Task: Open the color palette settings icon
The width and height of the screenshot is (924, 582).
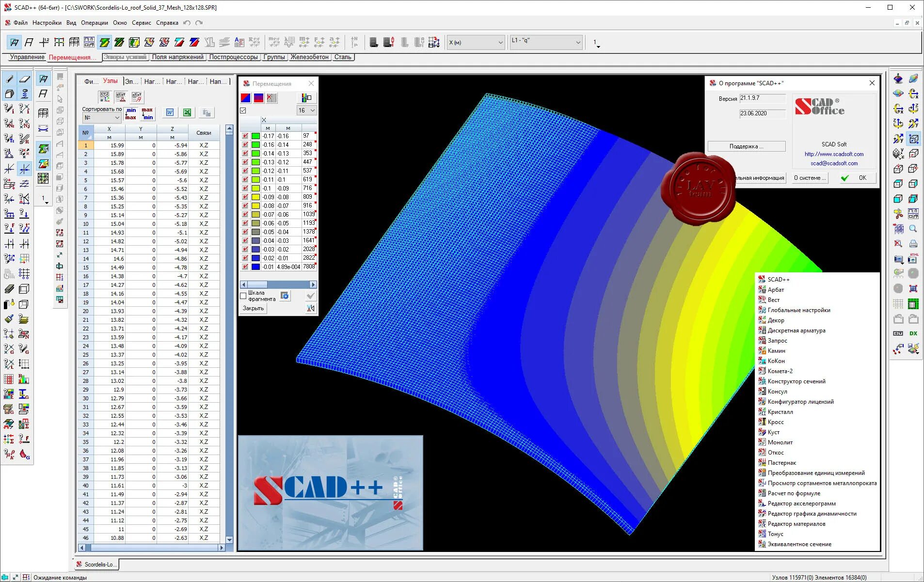Action: pyautogui.click(x=306, y=98)
